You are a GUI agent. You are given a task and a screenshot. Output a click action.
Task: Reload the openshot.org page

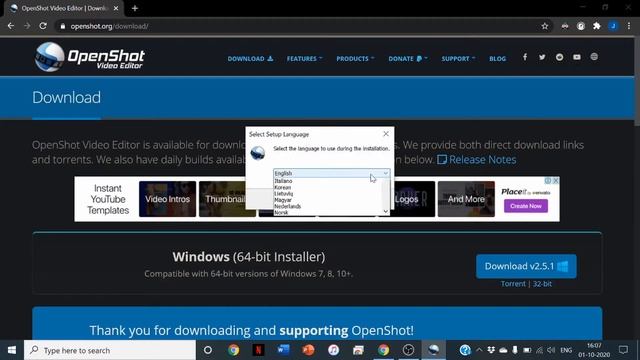(x=43, y=26)
